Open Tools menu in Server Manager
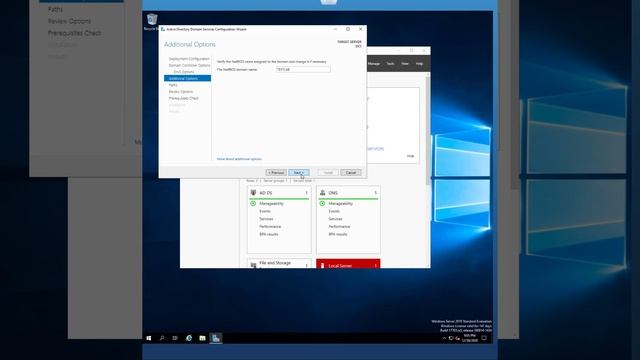The height and width of the screenshot is (360, 640). pyautogui.click(x=391, y=64)
